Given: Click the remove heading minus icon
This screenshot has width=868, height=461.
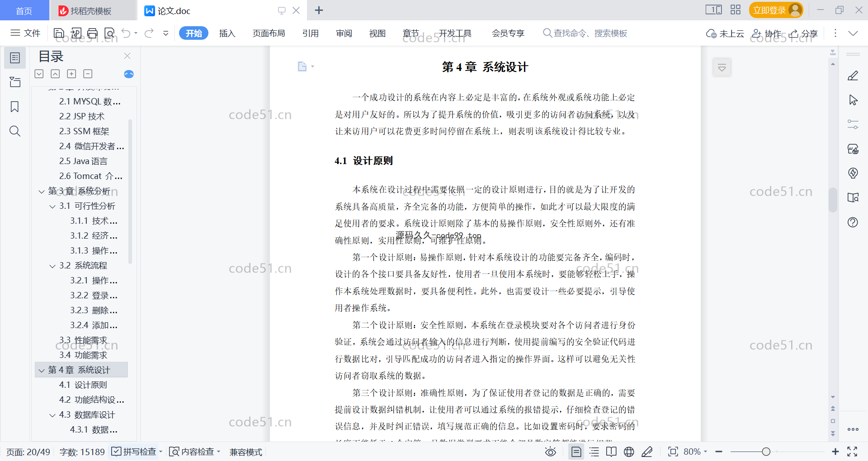Looking at the screenshot, I should pyautogui.click(x=88, y=74).
